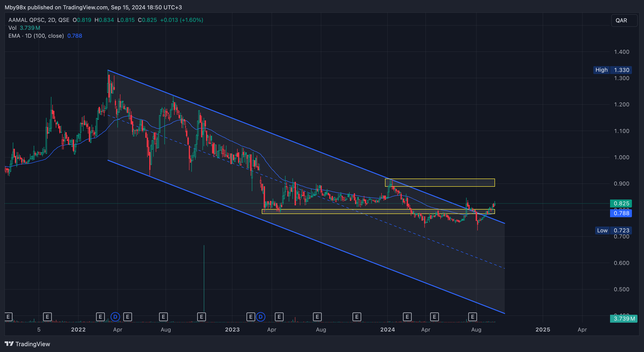Screen dimensions: 644x352
Task: Click the 1.400 price axis label
Action: pos(621,52)
